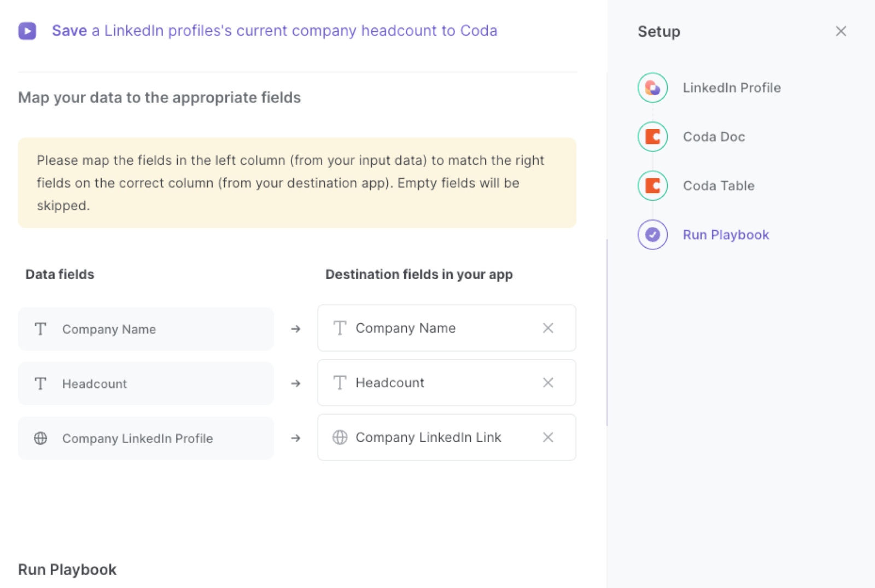Click the text-type icon in Company Name data field

coord(40,329)
